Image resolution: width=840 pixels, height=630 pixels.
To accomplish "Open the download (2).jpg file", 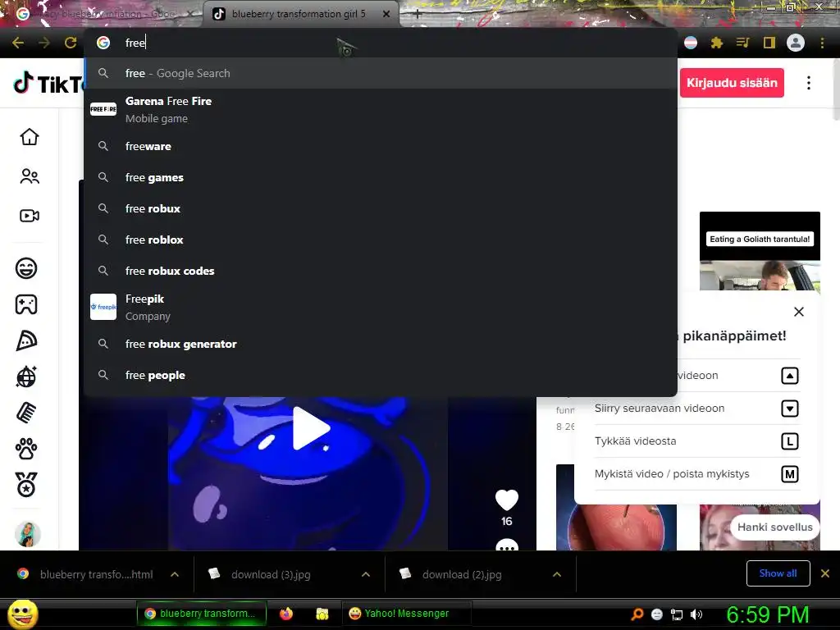I will pyautogui.click(x=463, y=574).
